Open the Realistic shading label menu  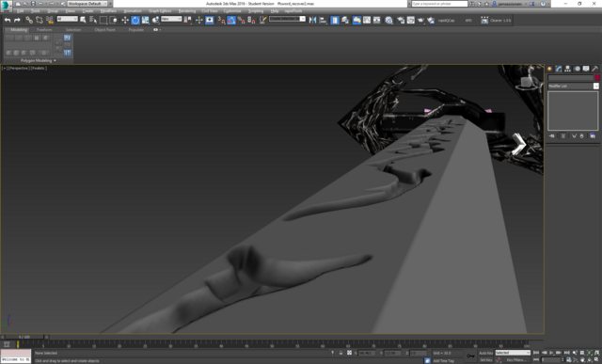pyautogui.click(x=39, y=68)
